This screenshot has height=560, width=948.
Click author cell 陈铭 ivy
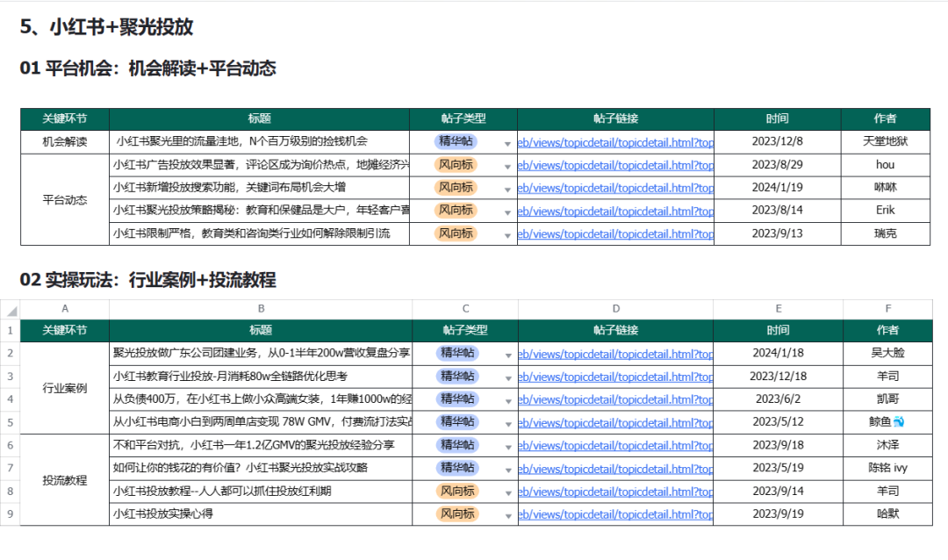[x=887, y=468]
